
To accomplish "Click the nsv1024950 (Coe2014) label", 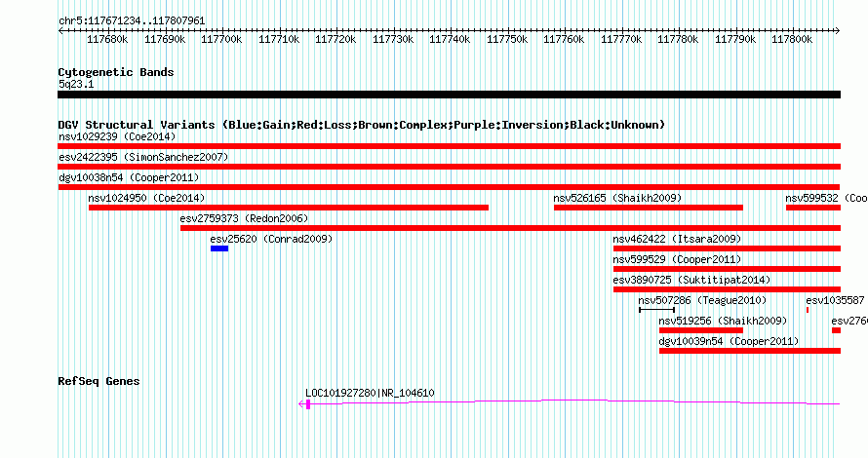I will coord(146,198).
